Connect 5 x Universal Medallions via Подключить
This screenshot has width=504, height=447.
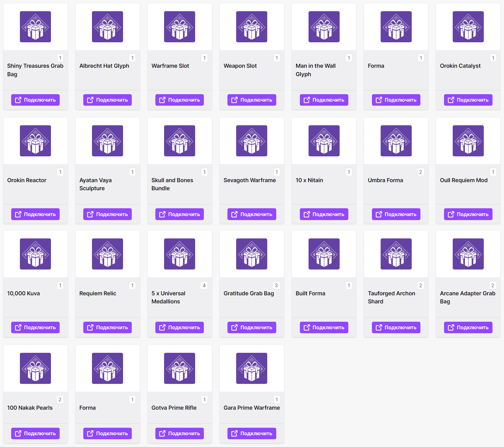180,327
